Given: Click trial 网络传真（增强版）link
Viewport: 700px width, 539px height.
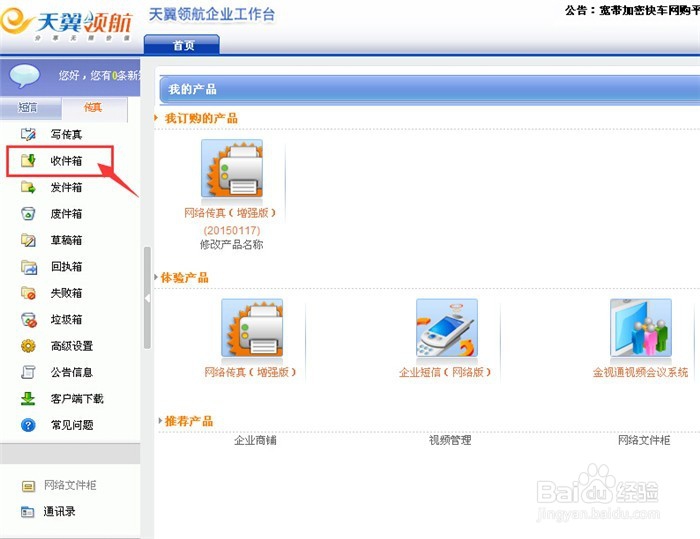Looking at the screenshot, I should tap(250, 372).
